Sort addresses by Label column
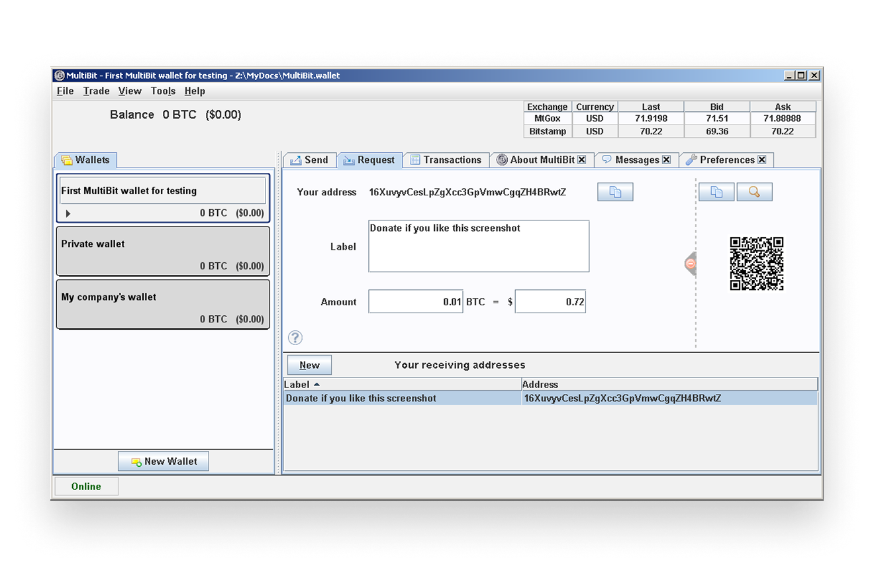Image resolution: width=874 pixels, height=588 pixels. tap(402, 384)
